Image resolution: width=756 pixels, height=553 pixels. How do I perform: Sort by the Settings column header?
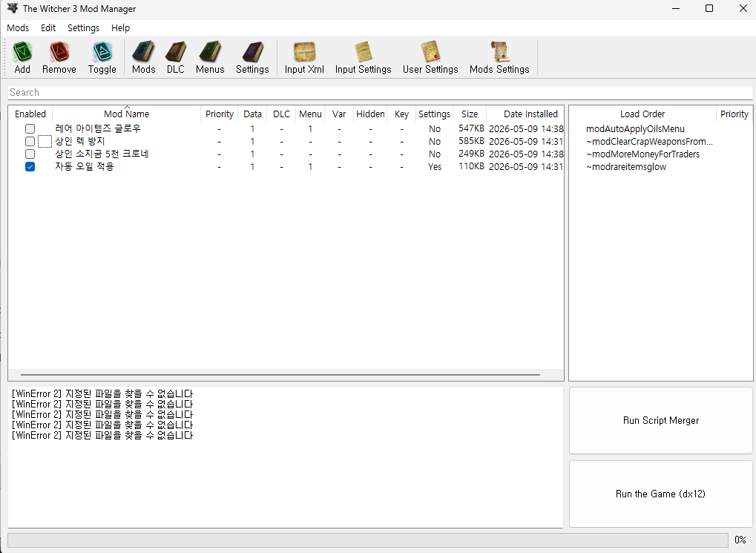click(x=435, y=114)
